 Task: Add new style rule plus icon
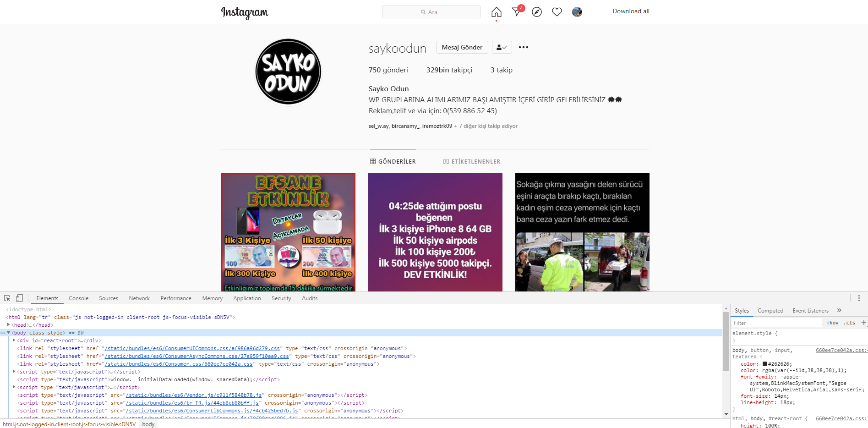864,323
